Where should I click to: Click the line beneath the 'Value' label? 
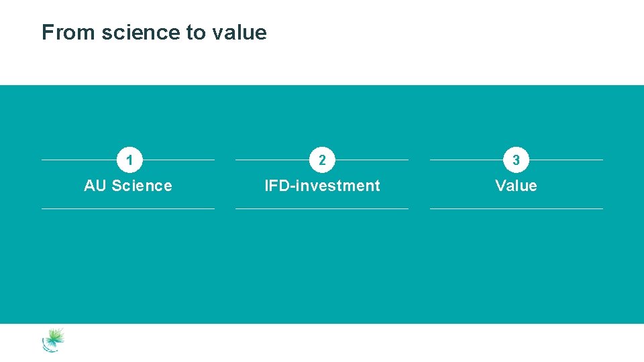point(516,208)
